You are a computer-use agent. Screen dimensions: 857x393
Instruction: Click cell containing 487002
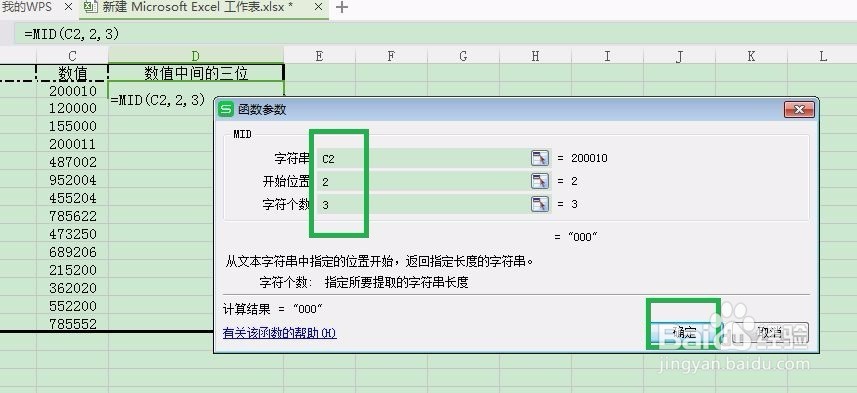pos(72,162)
